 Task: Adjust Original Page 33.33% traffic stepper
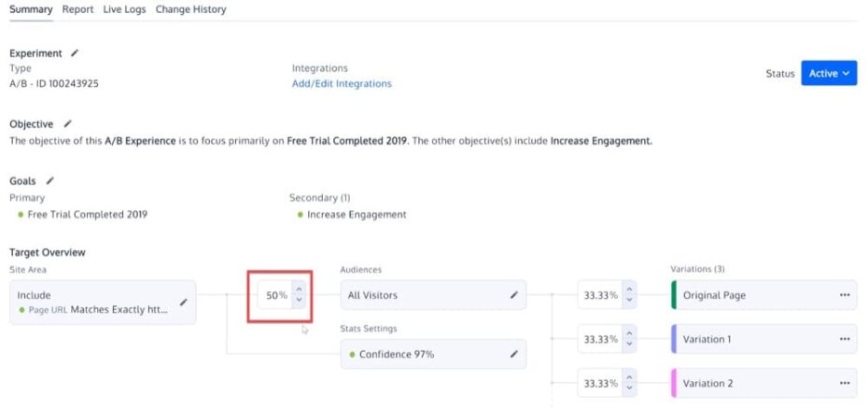pyautogui.click(x=630, y=295)
